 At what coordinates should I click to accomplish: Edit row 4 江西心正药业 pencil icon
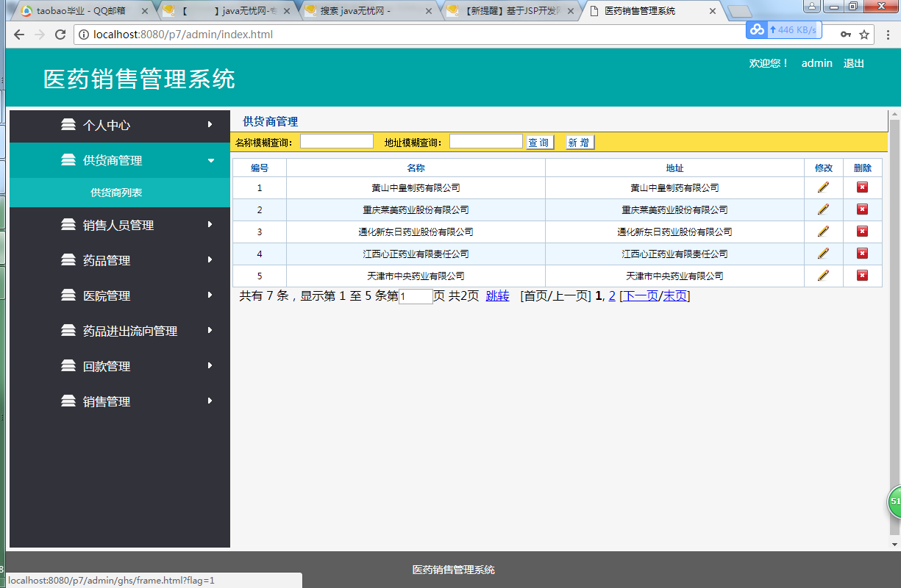click(823, 254)
